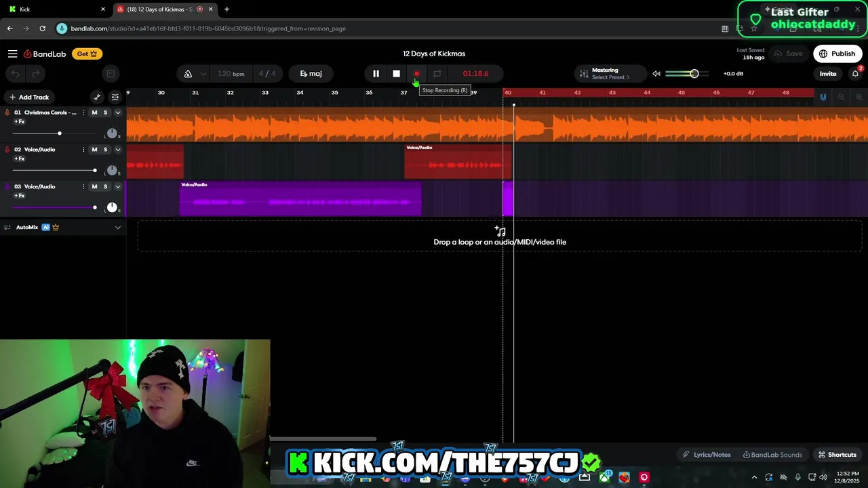Open the metronome settings dropdown arrow
Image resolution: width=868 pixels, height=488 pixels.
(x=203, y=74)
